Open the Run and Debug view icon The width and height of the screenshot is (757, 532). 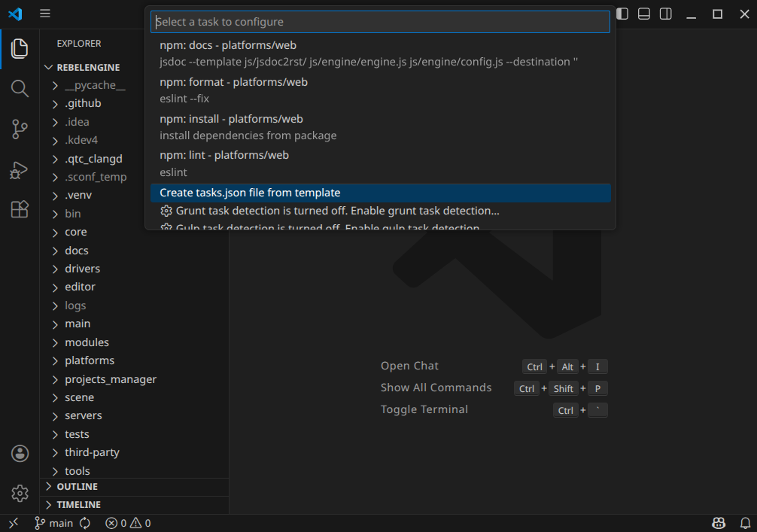20,169
